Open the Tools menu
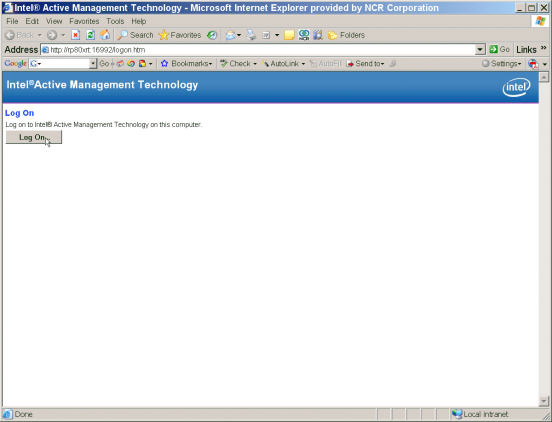 click(x=115, y=21)
